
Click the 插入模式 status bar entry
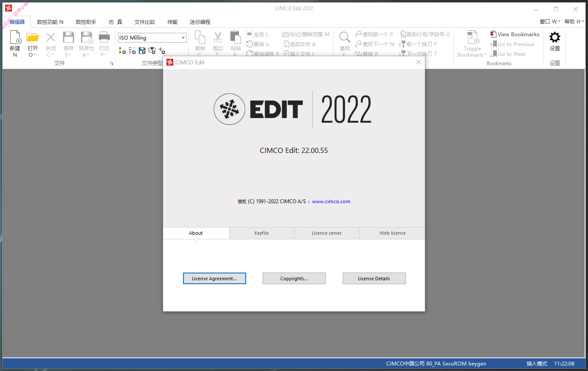tap(537, 364)
